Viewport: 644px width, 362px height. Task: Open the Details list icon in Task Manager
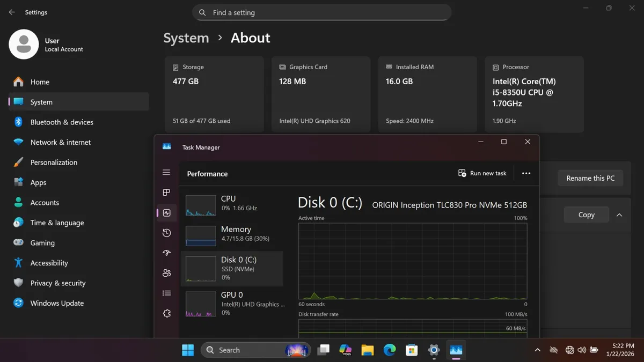(x=166, y=293)
